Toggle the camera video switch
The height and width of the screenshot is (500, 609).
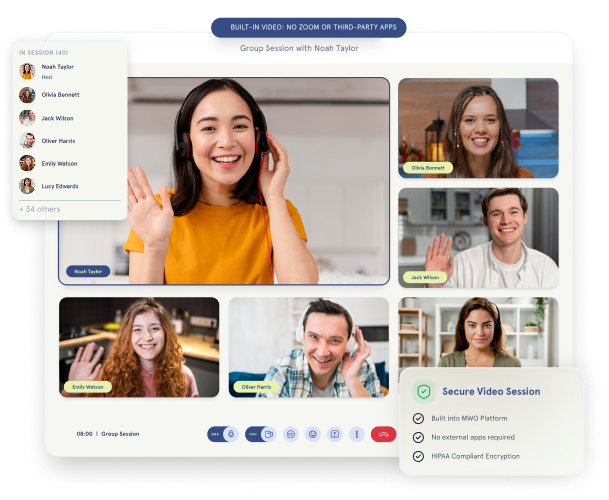[268, 434]
